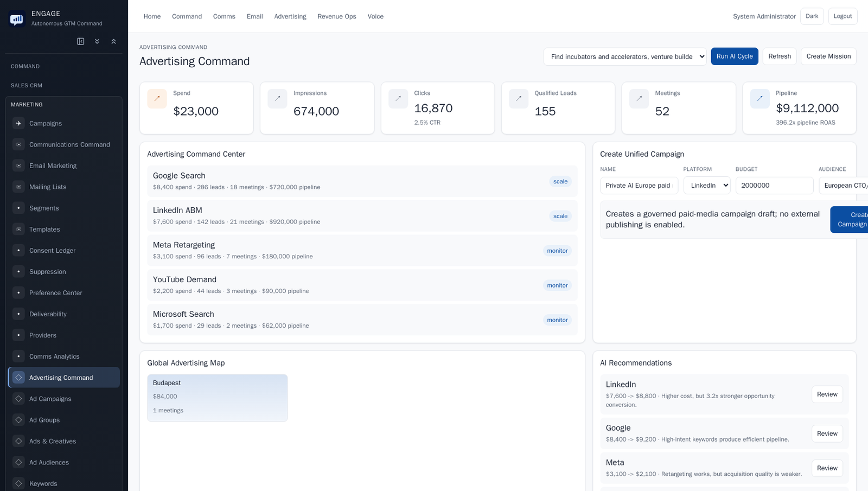
Task: Click the Meetings card arrow icon
Action: click(639, 99)
